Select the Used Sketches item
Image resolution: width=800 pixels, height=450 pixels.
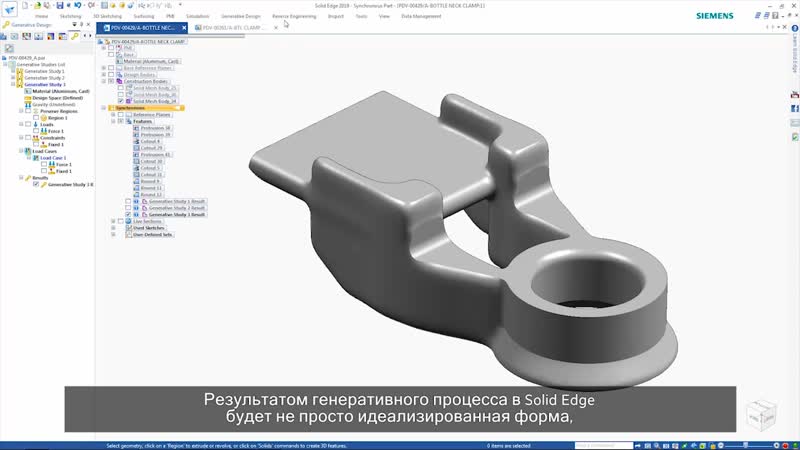[148, 228]
